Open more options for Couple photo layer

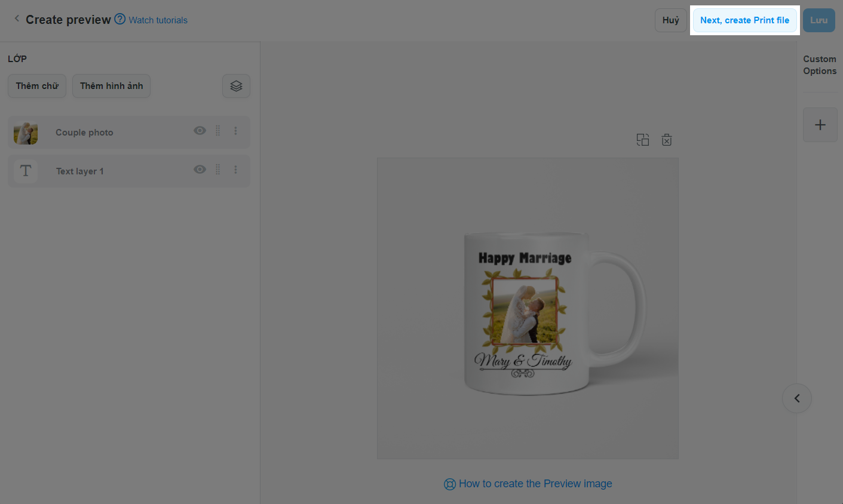point(236,131)
